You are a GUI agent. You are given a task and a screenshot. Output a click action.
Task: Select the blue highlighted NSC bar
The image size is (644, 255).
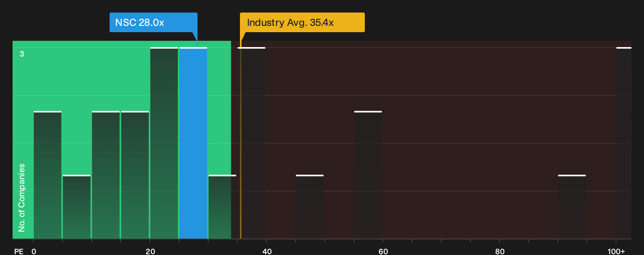point(193,143)
